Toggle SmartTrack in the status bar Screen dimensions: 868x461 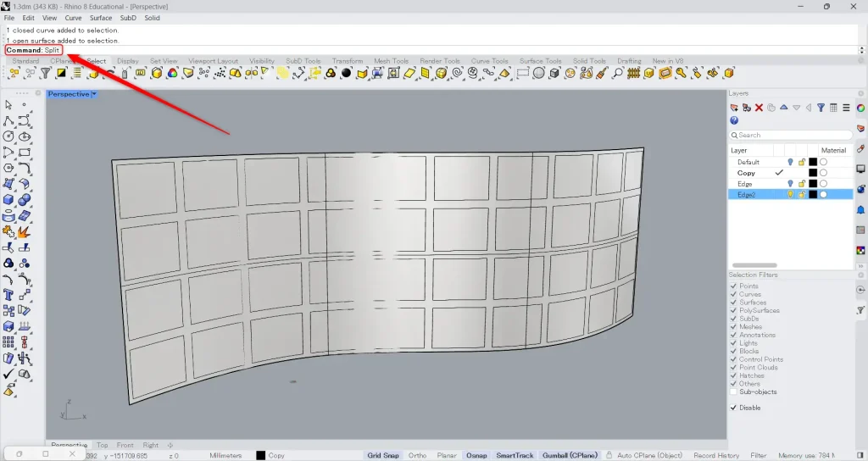coord(515,455)
